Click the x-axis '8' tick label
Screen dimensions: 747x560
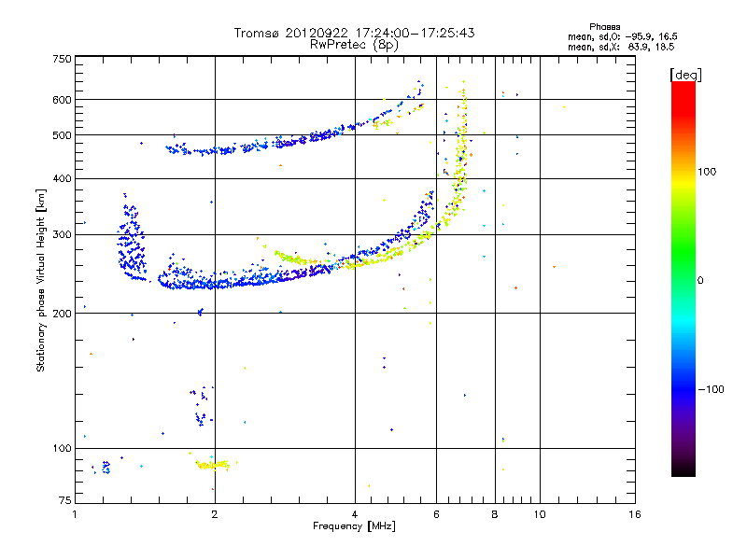point(495,514)
